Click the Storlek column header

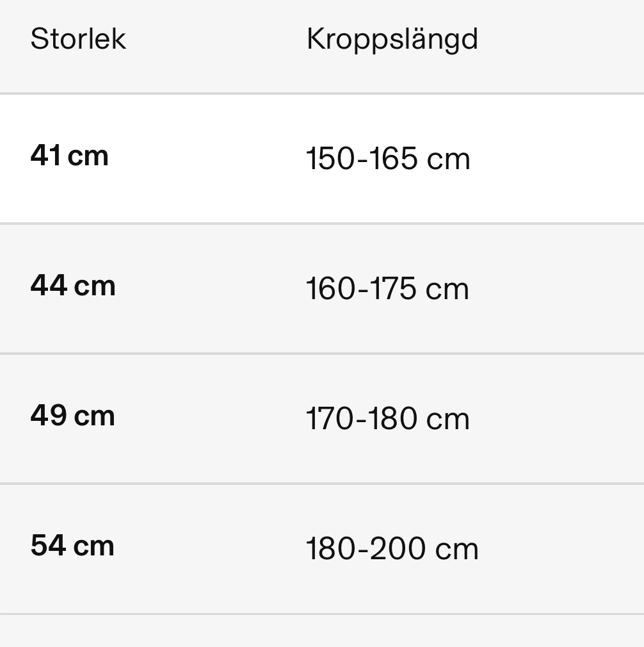click(x=78, y=39)
